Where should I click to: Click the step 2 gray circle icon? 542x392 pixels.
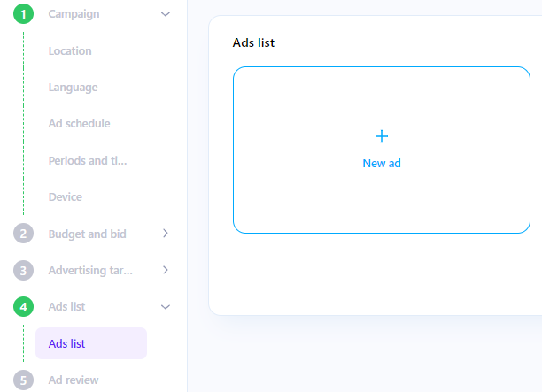pyautogui.click(x=23, y=234)
